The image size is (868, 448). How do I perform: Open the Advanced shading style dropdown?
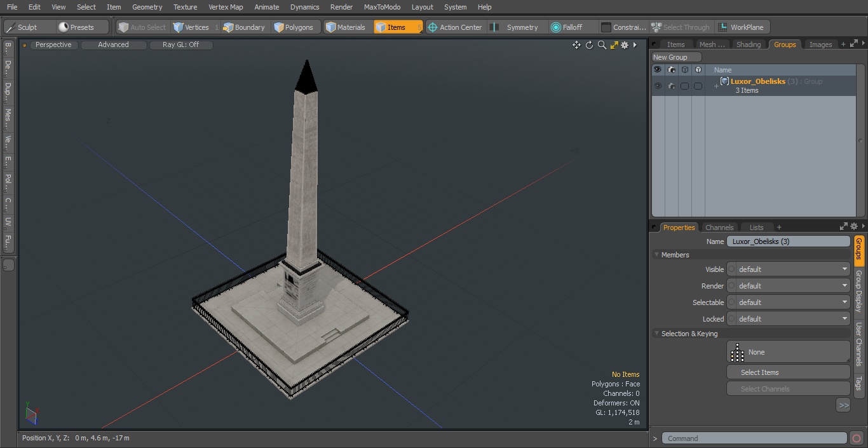113,45
